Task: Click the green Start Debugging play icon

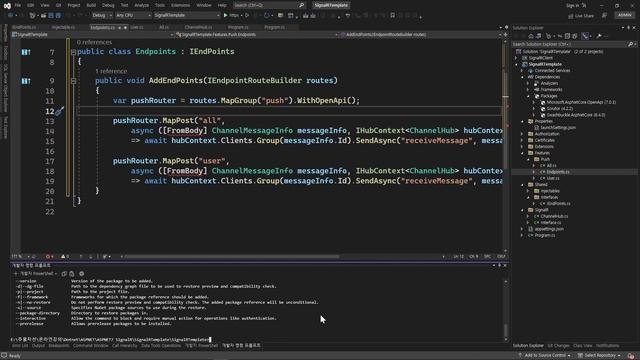Action: coord(225,16)
